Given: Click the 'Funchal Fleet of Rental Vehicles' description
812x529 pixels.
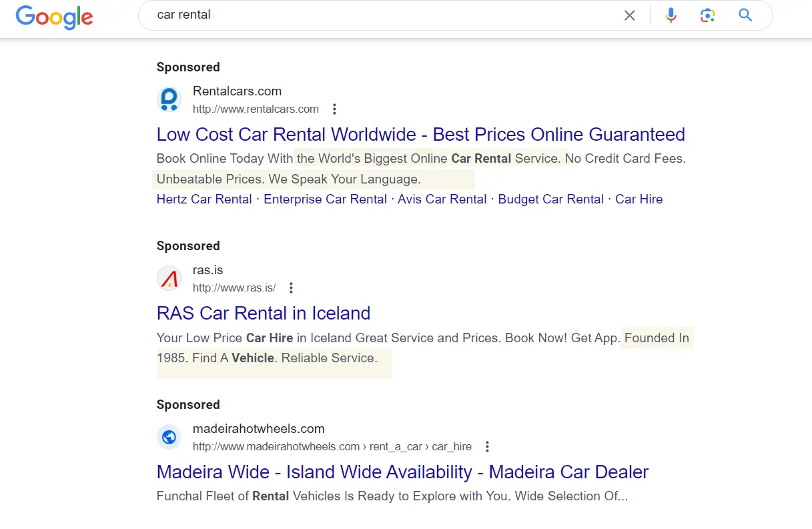Looking at the screenshot, I should 392,496.
